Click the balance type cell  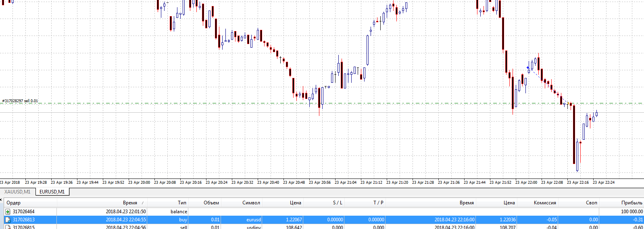click(x=179, y=211)
